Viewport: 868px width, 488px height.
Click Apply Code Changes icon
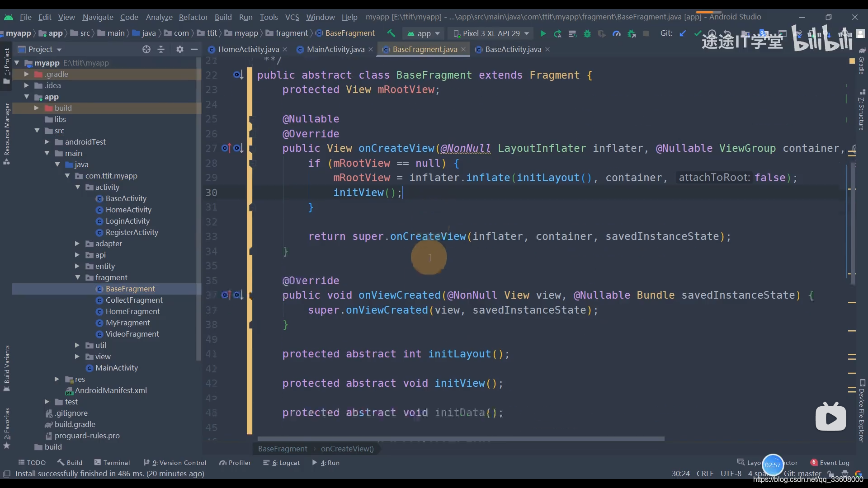tap(572, 33)
